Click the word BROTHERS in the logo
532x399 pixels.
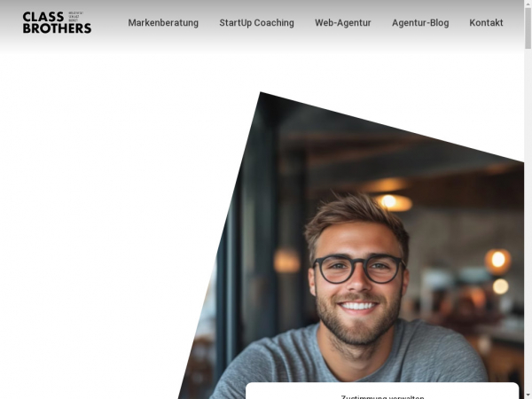coord(57,28)
